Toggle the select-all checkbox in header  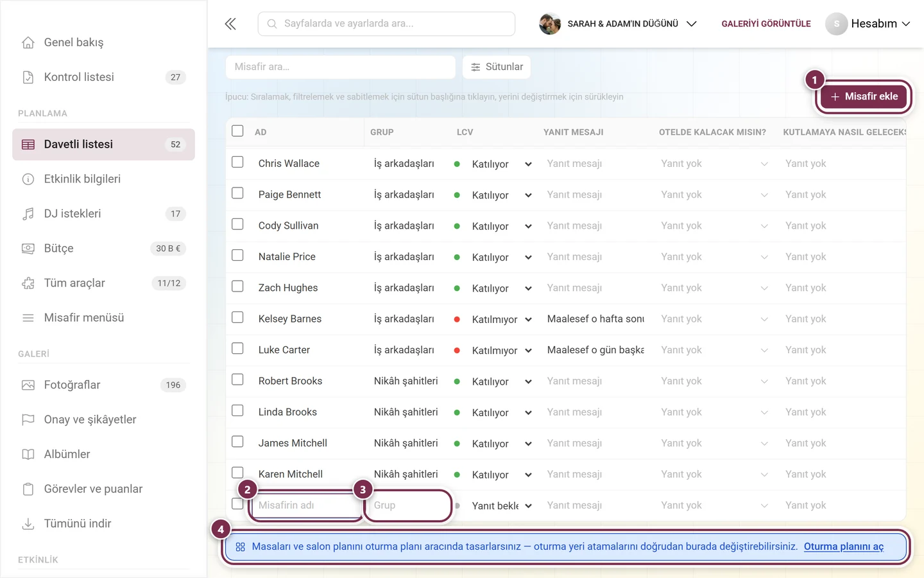coord(237,131)
